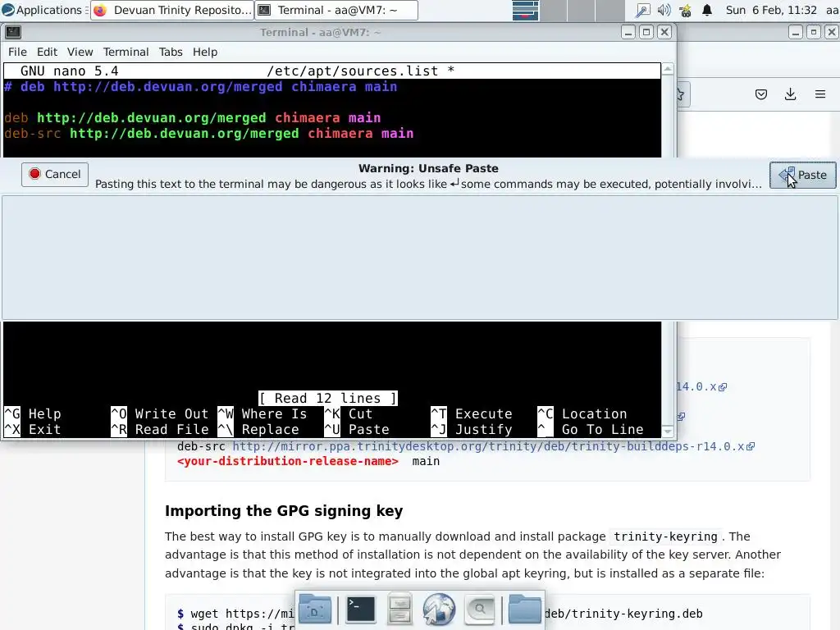The image size is (840, 630).
Task: Click the ^K Cut shortcut in nano
Action: (348, 413)
